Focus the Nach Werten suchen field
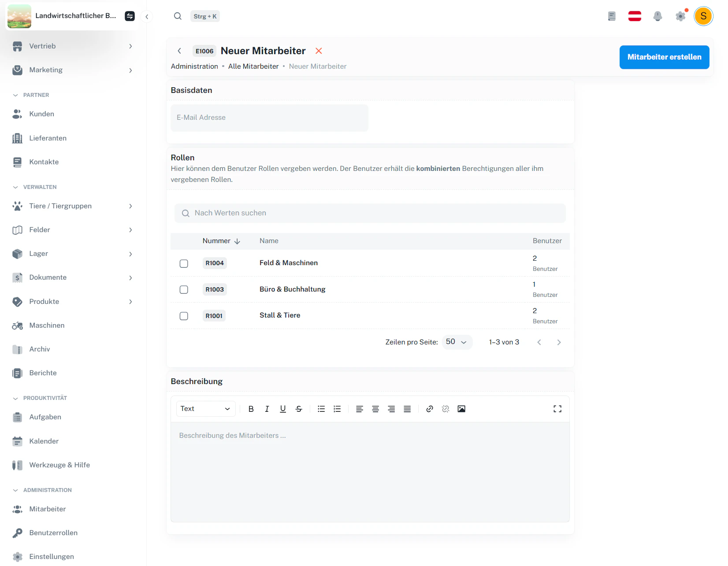 370,213
